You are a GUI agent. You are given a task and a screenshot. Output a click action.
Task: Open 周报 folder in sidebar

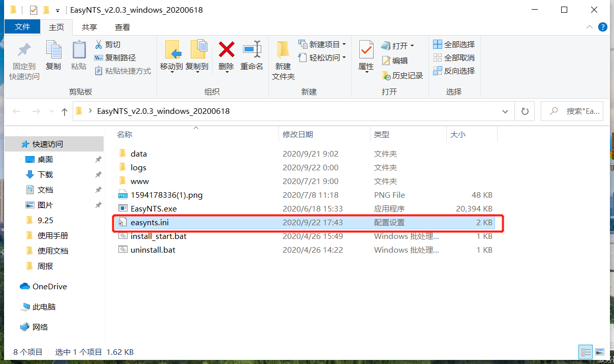[x=45, y=266]
